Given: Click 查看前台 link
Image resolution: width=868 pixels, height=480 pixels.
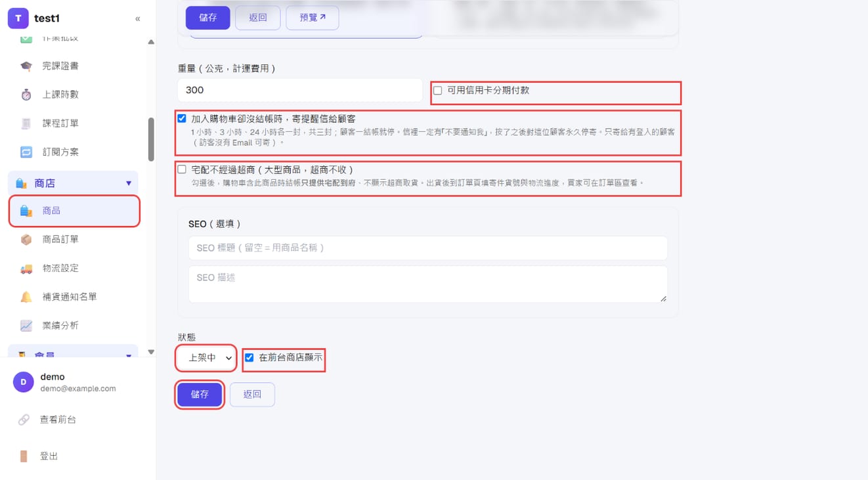Looking at the screenshot, I should (58, 420).
